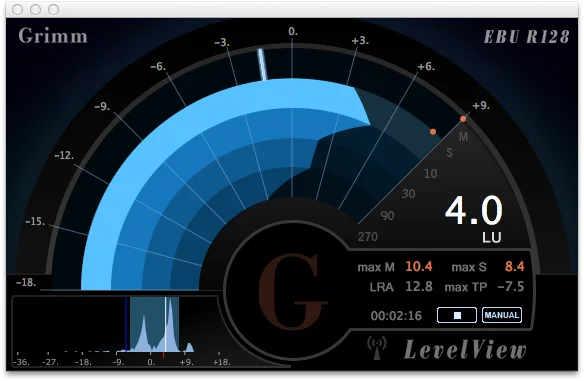Close the window with the first title-bar button

(18, 9)
